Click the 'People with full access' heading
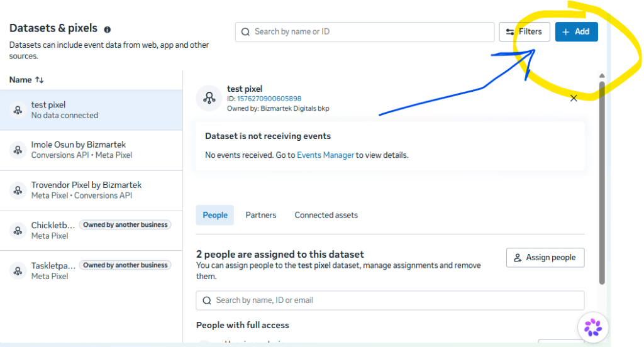Screen dimensions: 644x347 [x=242, y=325]
